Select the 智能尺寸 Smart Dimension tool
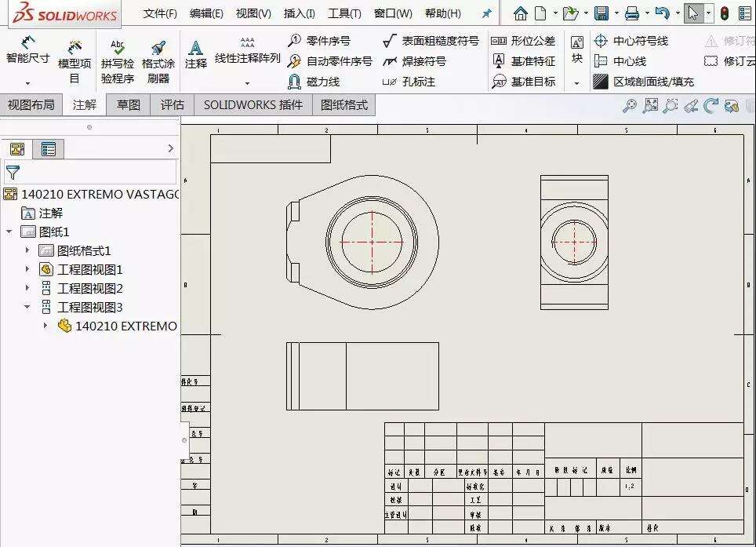 coord(26,47)
